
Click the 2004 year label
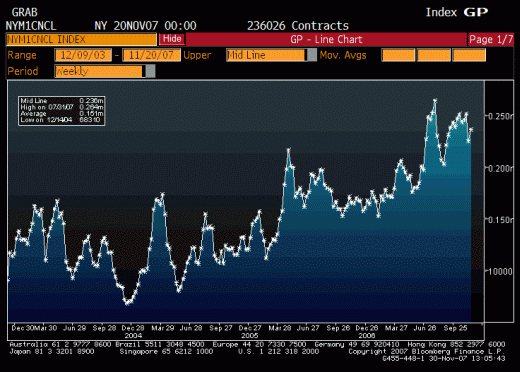[x=133, y=335]
